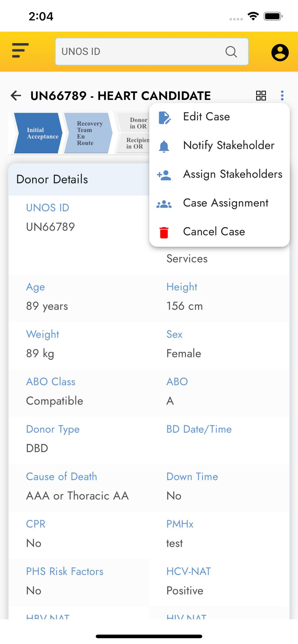Select Notify Stakeholder option

229,146
